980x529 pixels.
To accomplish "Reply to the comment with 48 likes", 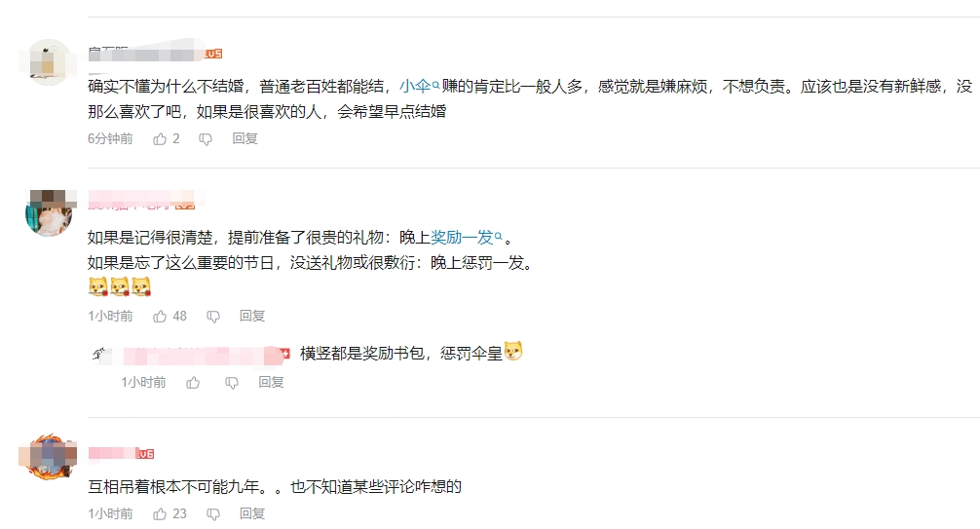I will click(x=252, y=317).
